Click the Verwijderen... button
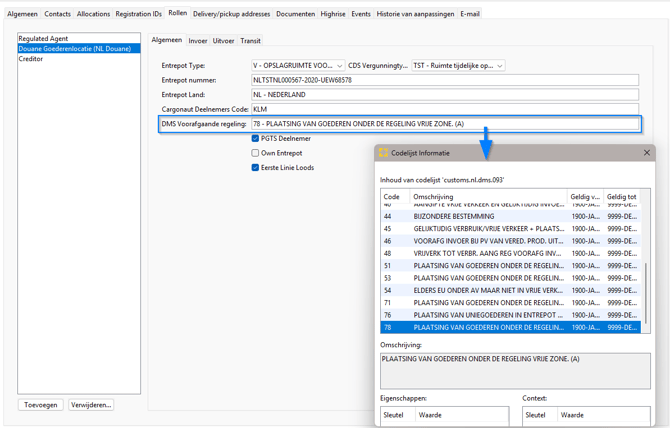670x428 pixels. point(91,405)
